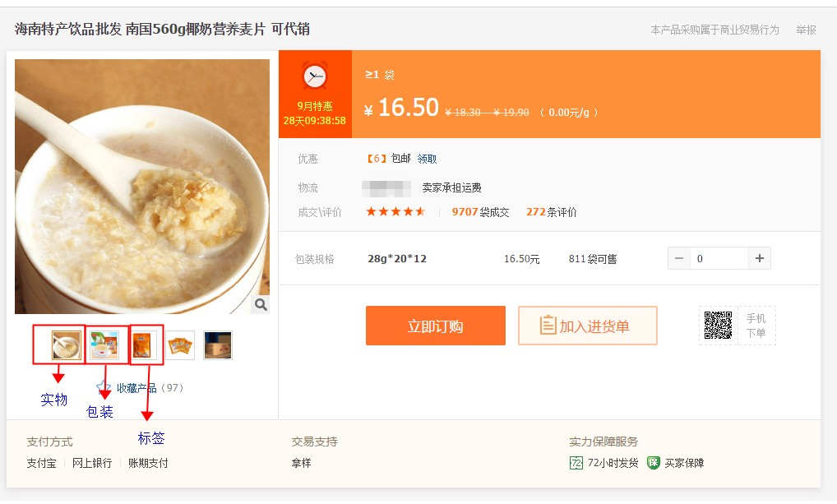The width and height of the screenshot is (837, 504).
Task: Select the multiple sachets thumbnail
Action: pos(180,345)
